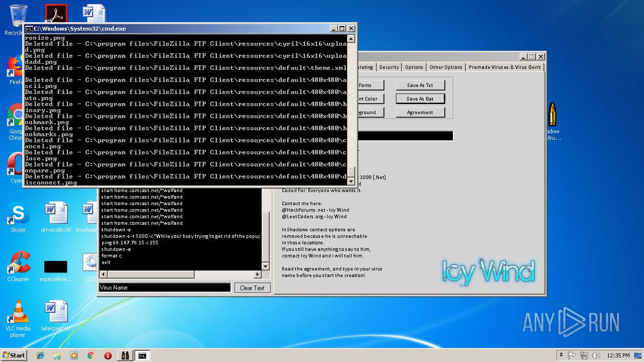Open laterpaid.rtf document icon
The image size is (644, 362).
point(56,316)
